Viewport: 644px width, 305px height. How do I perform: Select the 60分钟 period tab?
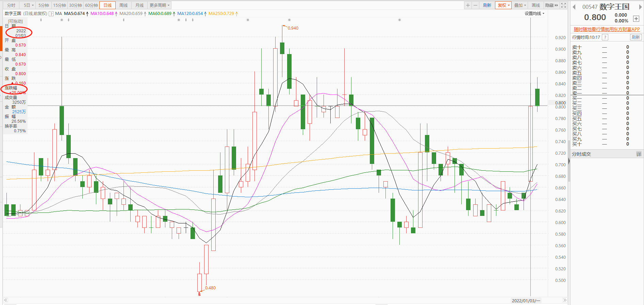(x=91, y=5)
